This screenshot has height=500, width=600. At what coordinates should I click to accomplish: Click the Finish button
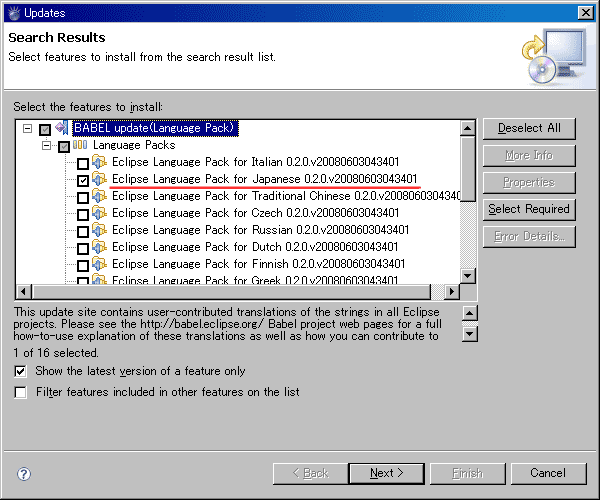468,474
